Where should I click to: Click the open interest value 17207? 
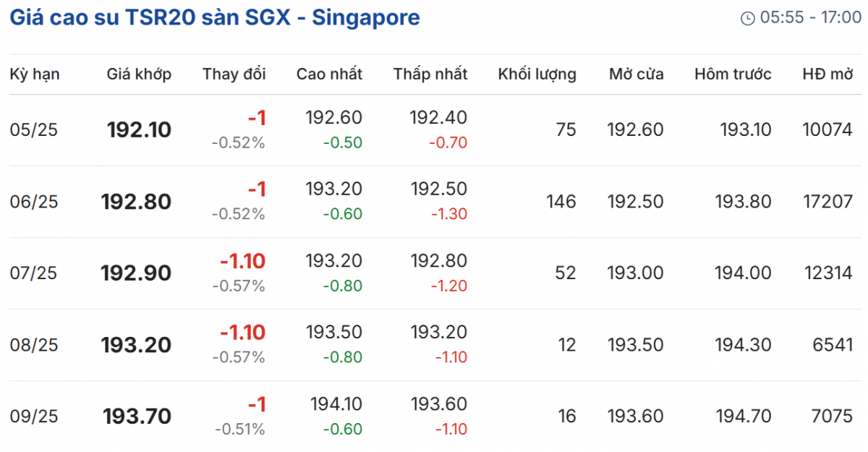click(x=827, y=202)
